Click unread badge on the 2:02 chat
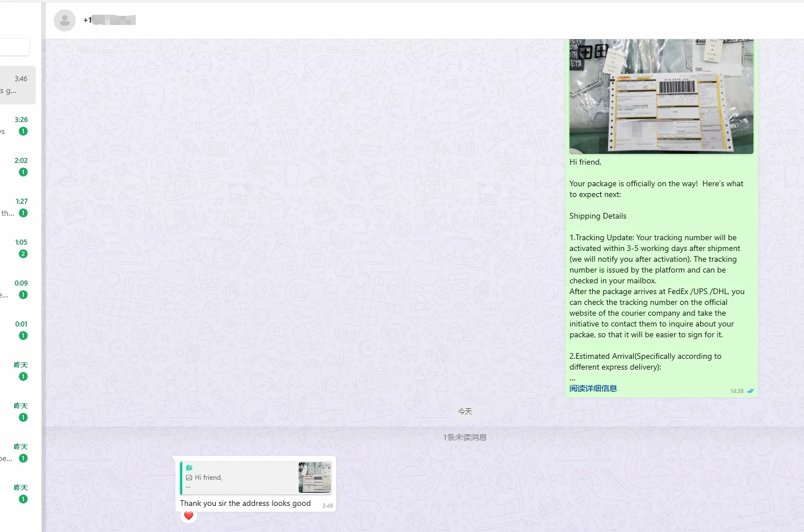 23,172
